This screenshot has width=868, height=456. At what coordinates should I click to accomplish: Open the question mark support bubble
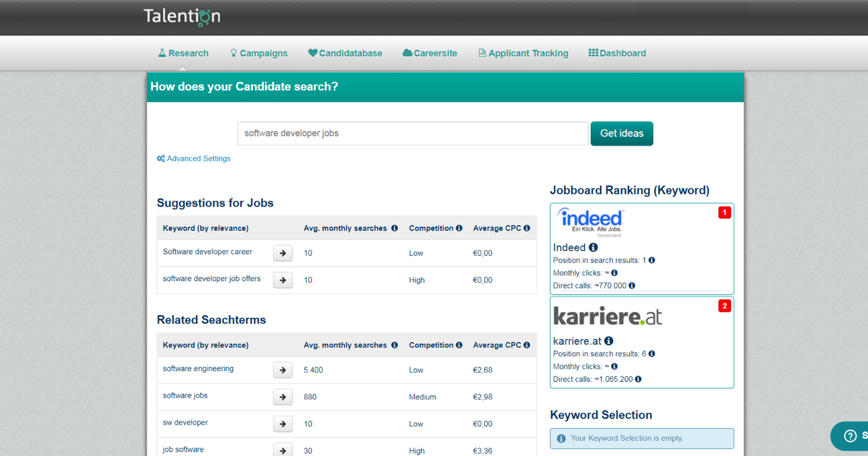(849, 436)
